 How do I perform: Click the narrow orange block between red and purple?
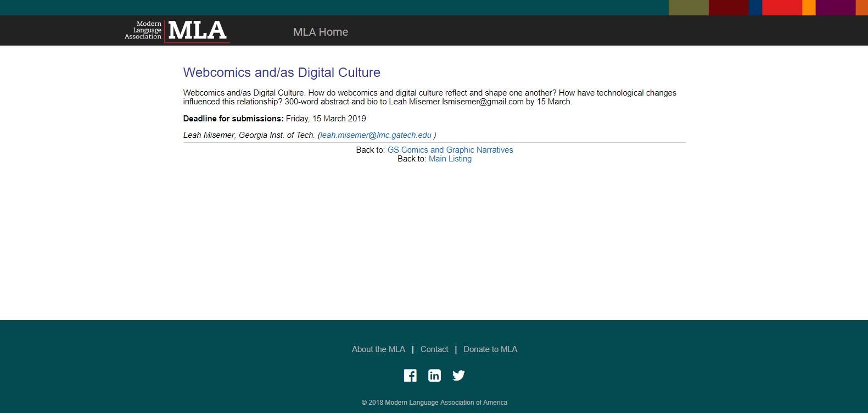809,7
